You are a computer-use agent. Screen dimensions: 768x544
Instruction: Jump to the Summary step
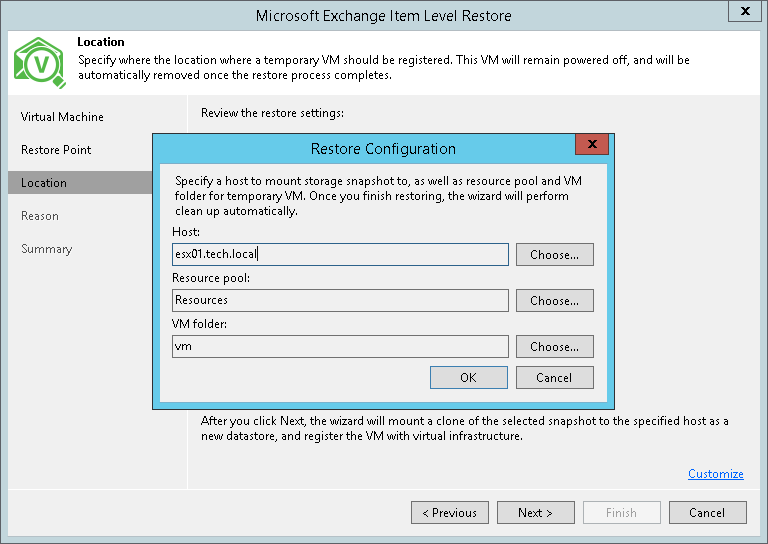click(x=47, y=249)
